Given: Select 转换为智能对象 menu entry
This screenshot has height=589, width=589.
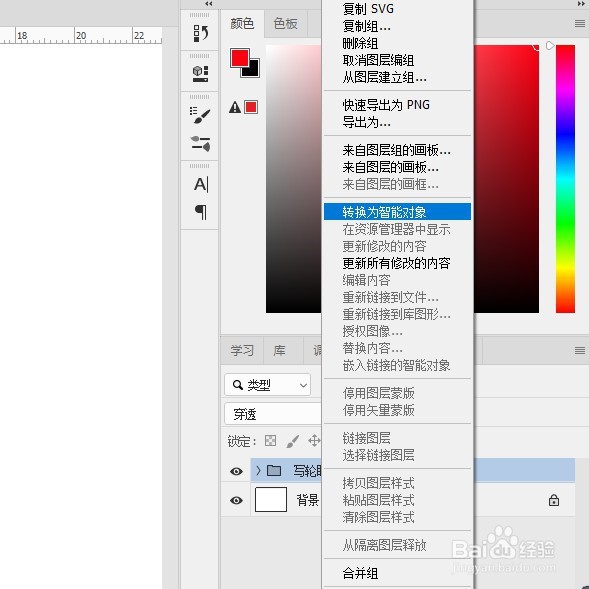Looking at the screenshot, I should point(397,212).
